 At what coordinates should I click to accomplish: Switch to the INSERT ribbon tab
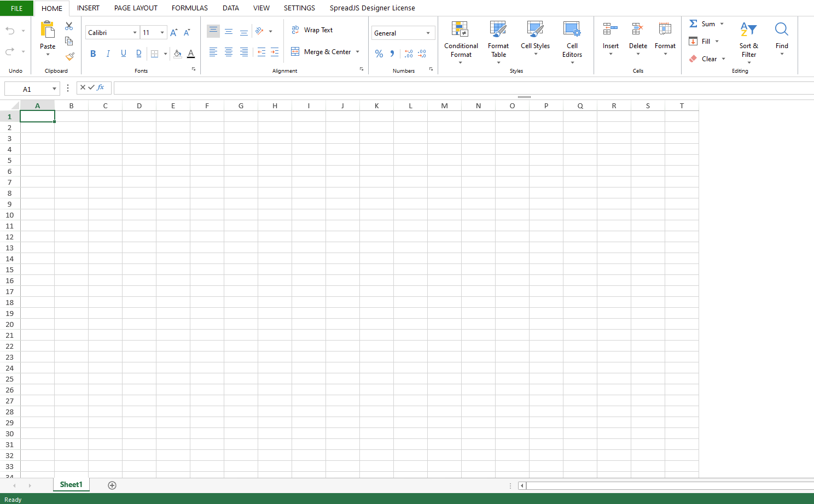(88, 8)
